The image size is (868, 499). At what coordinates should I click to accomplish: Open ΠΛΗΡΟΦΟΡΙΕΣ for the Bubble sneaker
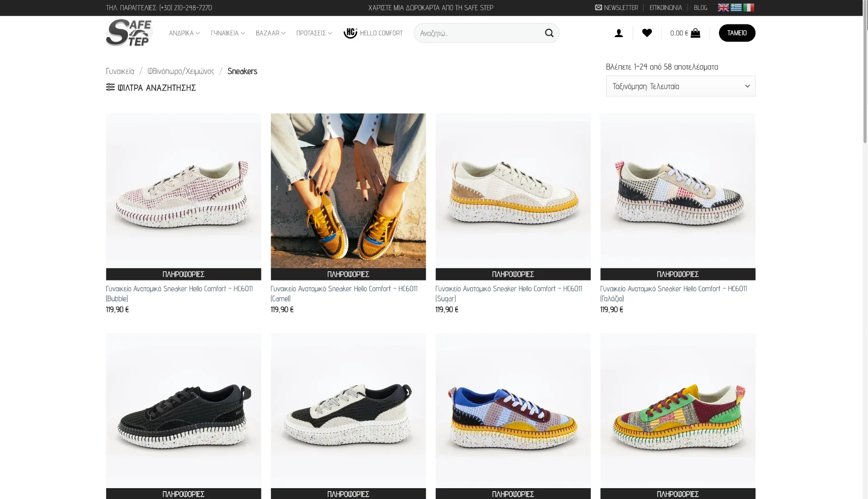pyautogui.click(x=183, y=274)
